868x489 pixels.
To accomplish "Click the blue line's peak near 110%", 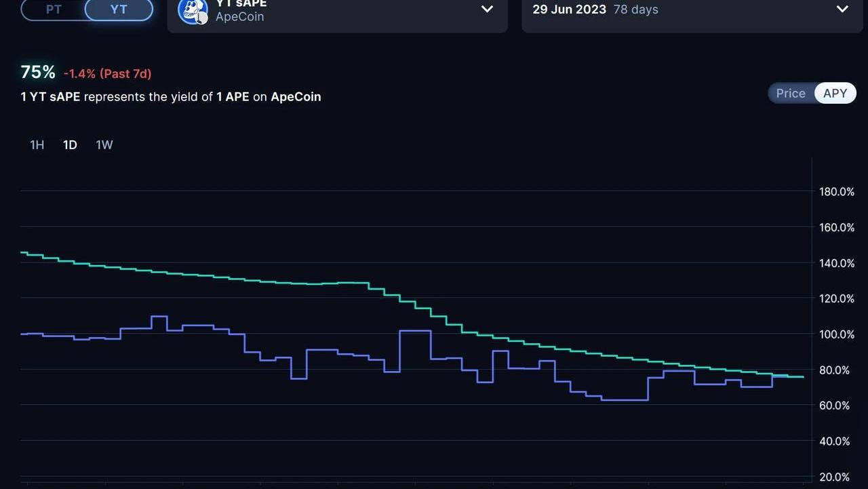I will click(159, 317).
